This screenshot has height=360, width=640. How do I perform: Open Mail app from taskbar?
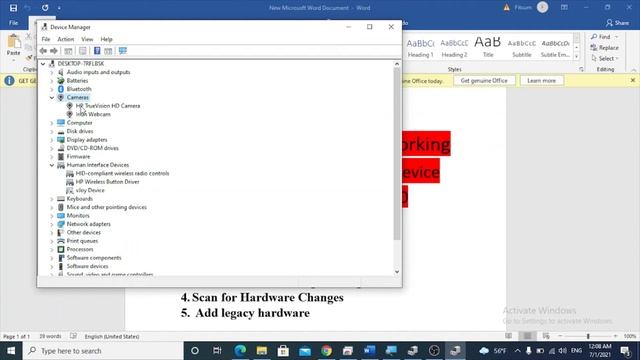(305, 351)
